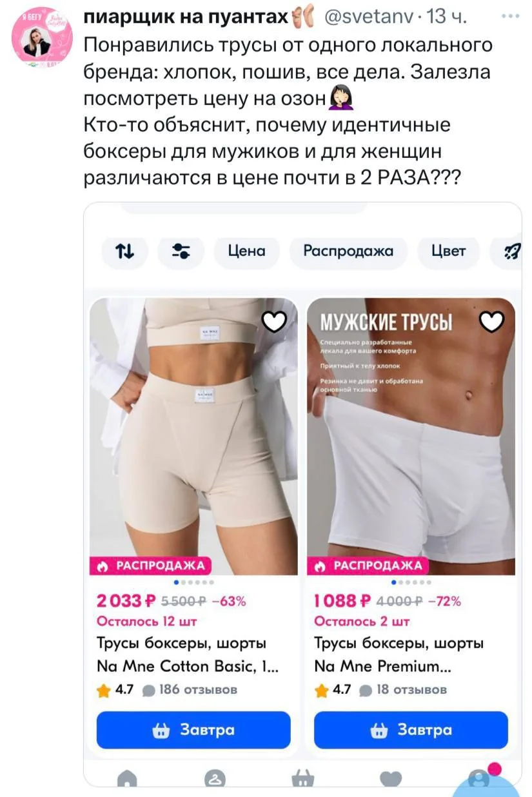The image size is (532, 797).
Task: Add beige boxers to cart with Завтра button
Action: tap(193, 730)
